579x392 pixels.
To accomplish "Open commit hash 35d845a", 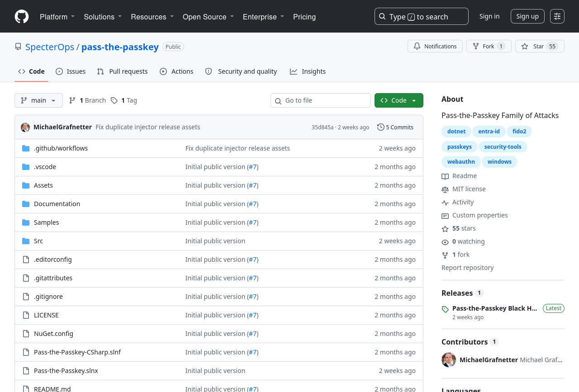I will [x=323, y=128].
